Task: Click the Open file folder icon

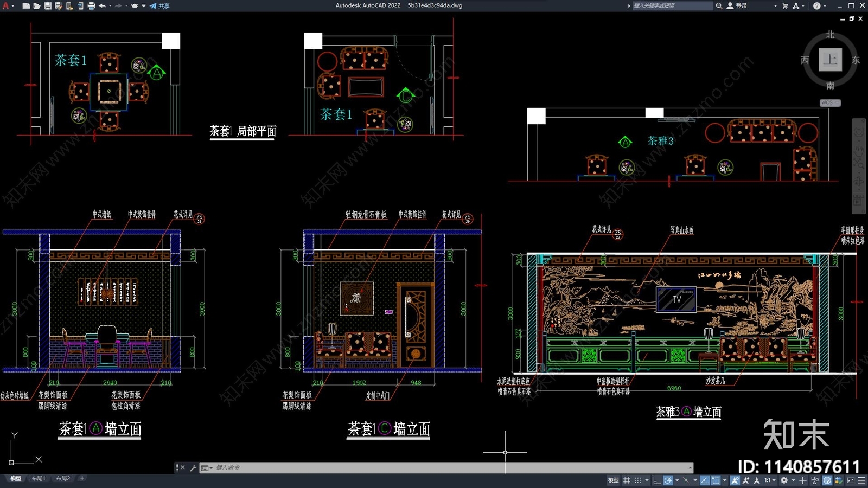Action: (x=36, y=5)
